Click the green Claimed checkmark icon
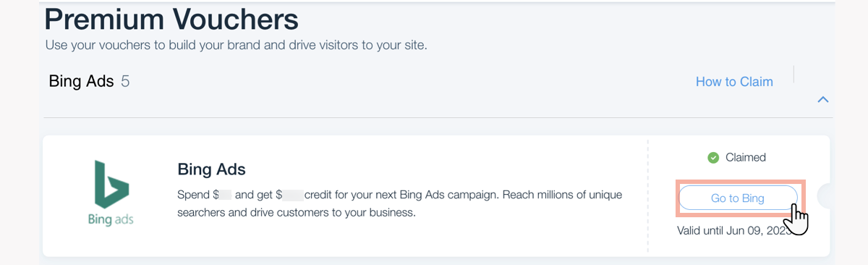 tap(713, 157)
